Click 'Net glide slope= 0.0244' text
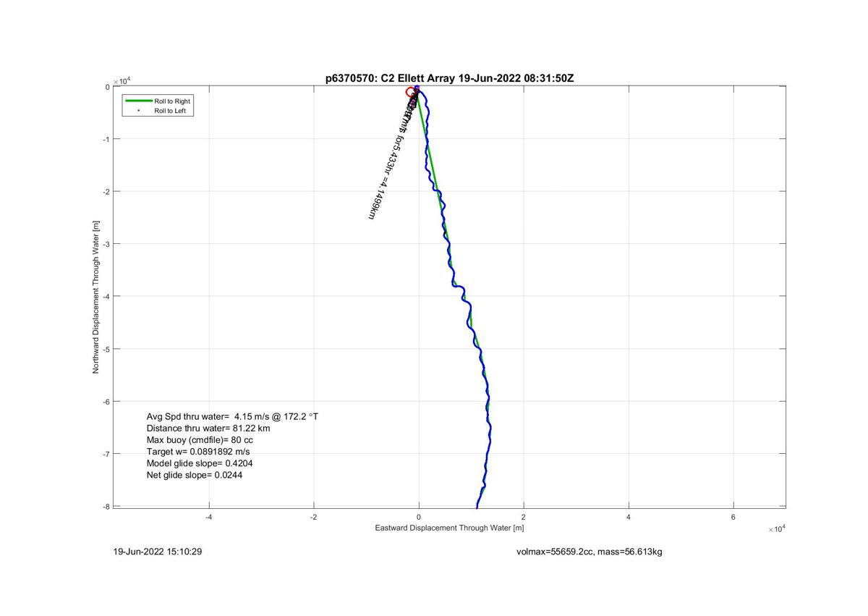Image resolution: width=868 pixels, height=616 pixels. [195, 475]
